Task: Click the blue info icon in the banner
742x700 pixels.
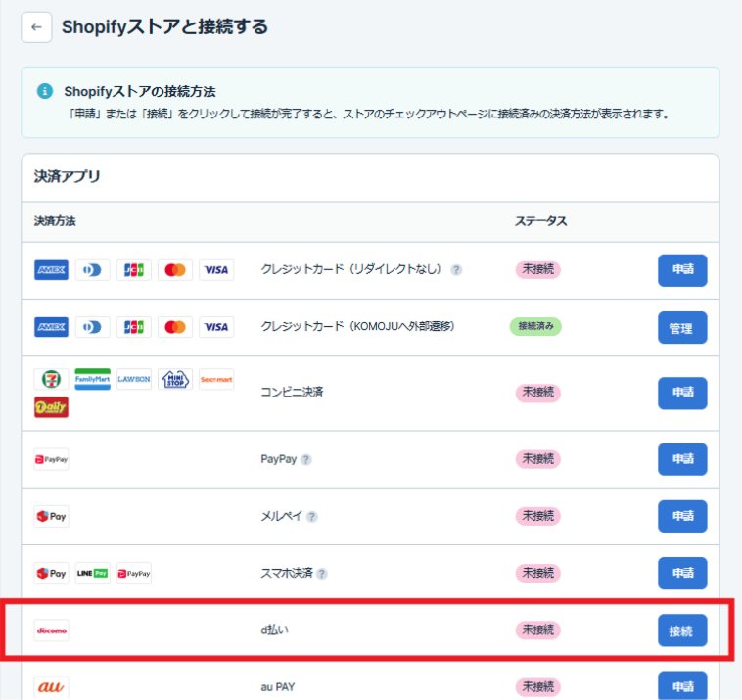Action: tap(44, 91)
